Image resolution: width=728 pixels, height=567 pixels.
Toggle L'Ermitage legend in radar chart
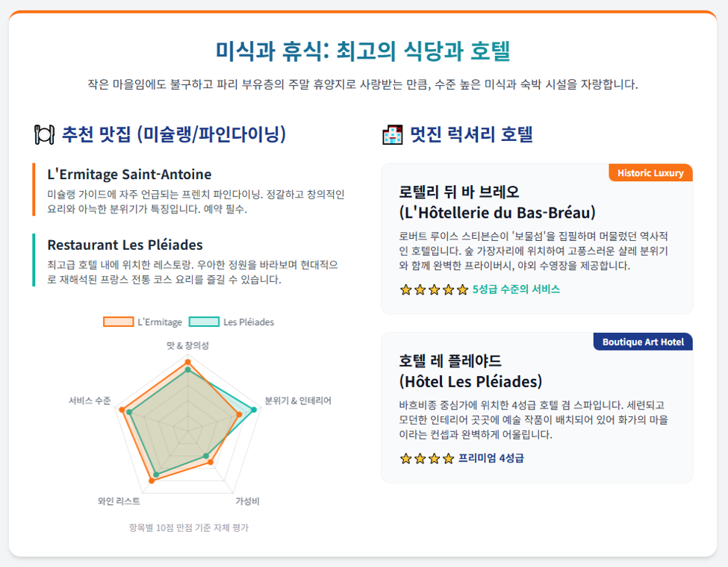point(143,322)
